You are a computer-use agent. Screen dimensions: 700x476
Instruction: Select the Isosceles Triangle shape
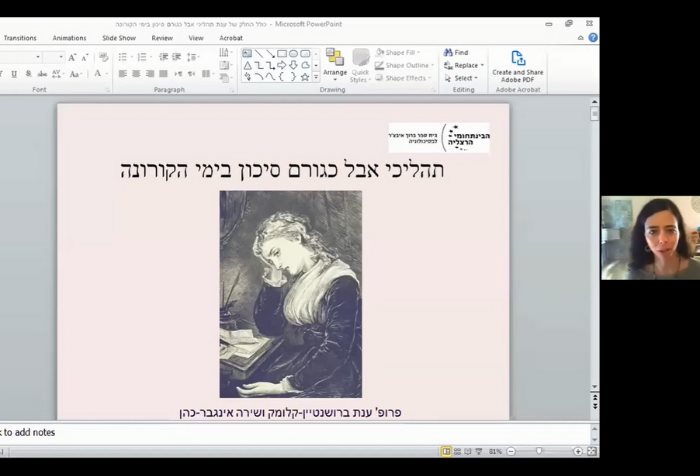(247, 65)
